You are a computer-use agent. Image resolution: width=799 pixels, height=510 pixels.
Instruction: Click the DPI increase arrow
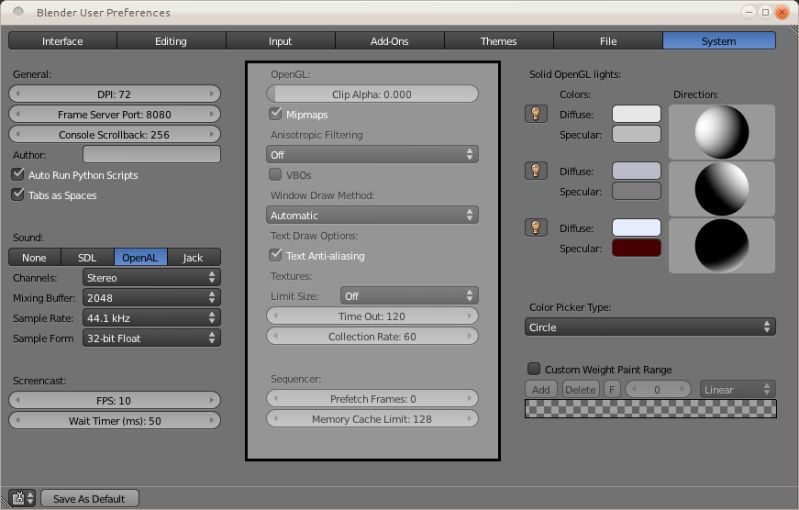click(211, 94)
